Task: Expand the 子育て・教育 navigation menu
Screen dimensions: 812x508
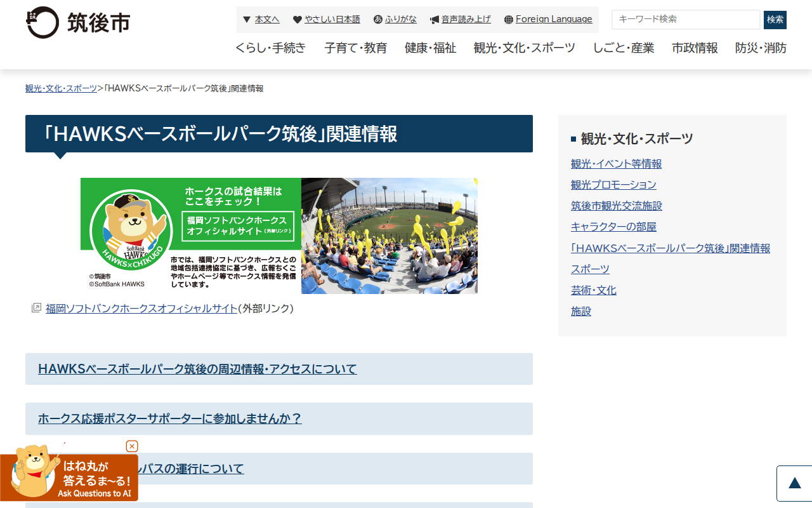Action: pos(355,48)
